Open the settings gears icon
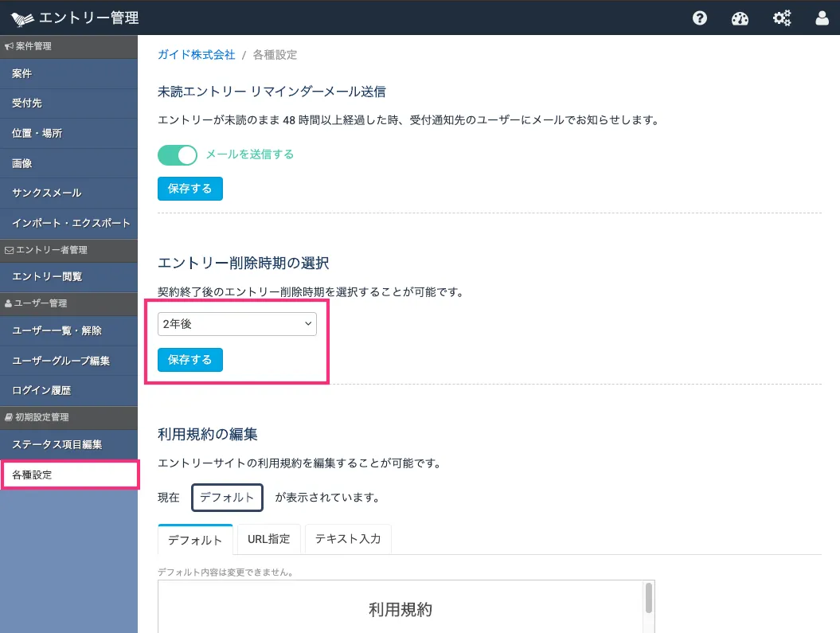 pyautogui.click(x=782, y=18)
